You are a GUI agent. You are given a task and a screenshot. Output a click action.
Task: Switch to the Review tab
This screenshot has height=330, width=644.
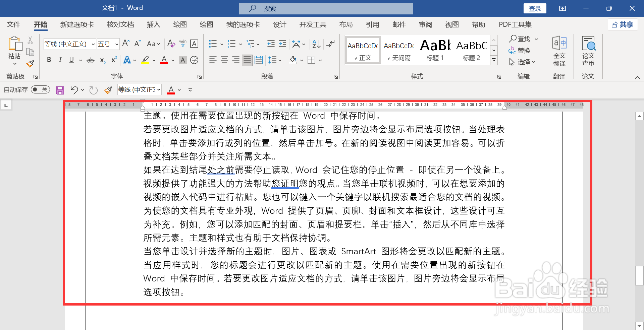(426, 24)
